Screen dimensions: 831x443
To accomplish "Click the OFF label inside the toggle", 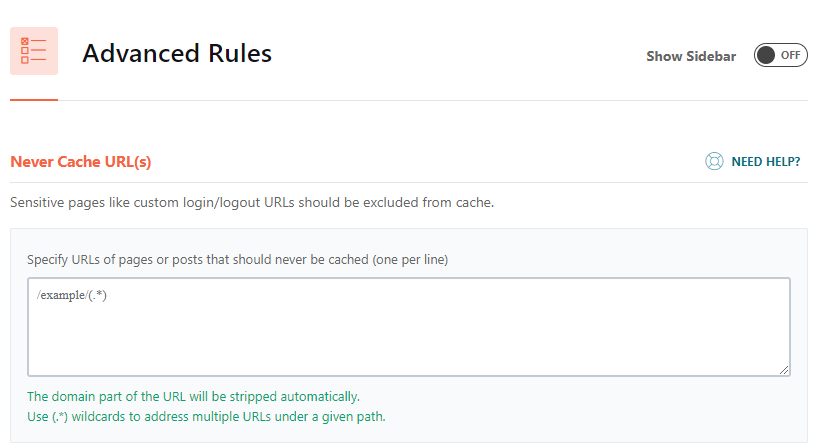I will tap(790, 55).
